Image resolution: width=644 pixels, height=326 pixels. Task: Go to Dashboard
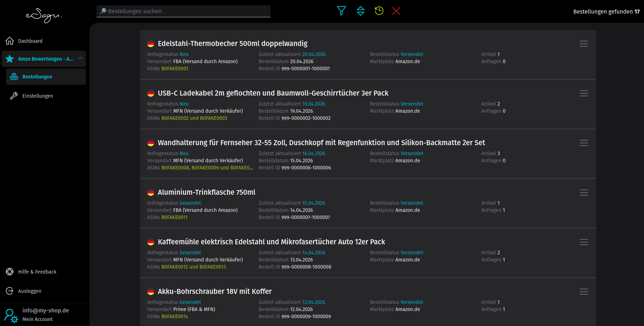click(30, 41)
